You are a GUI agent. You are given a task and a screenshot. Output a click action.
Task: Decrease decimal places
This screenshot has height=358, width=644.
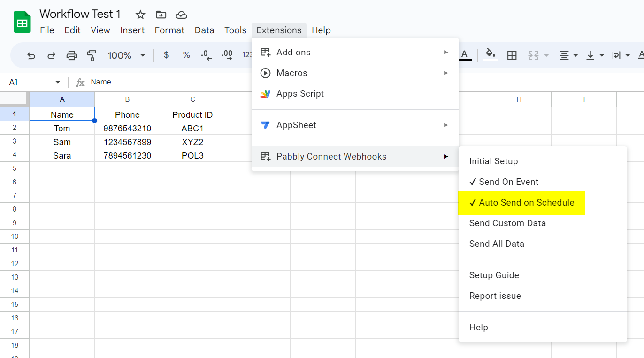coord(207,55)
